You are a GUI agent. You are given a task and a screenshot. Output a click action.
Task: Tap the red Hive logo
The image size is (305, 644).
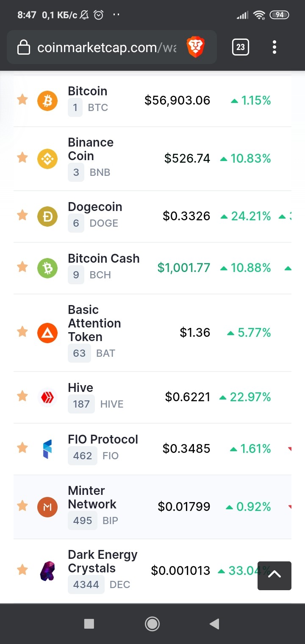click(47, 397)
